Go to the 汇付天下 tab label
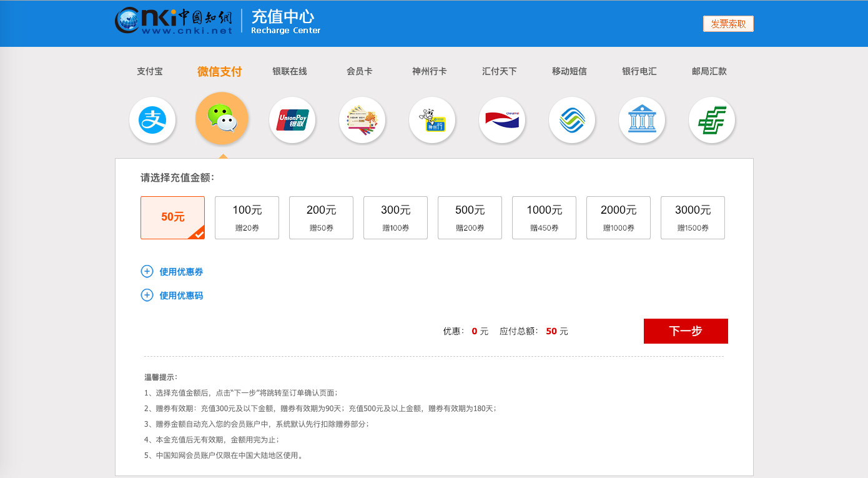Screen dimensions: 868x478 pos(500,71)
